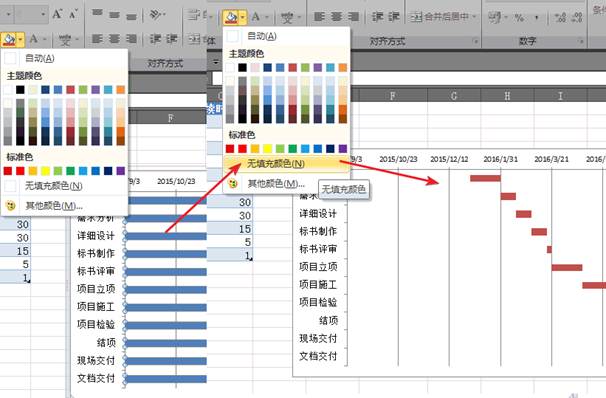Select column H header
Image resolution: width=606 pixels, height=398 pixels.
coord(507,95)
